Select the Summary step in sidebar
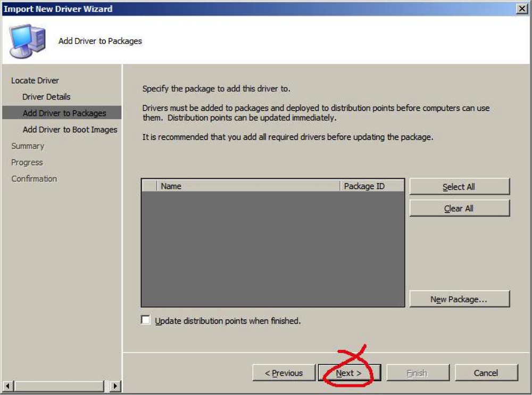 [x=28, y=146]
